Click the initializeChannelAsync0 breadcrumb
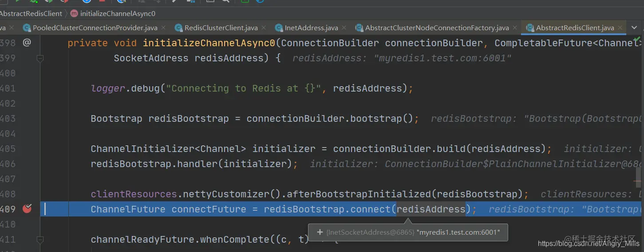Screen dimensions: 644x252 click(118, 13)
